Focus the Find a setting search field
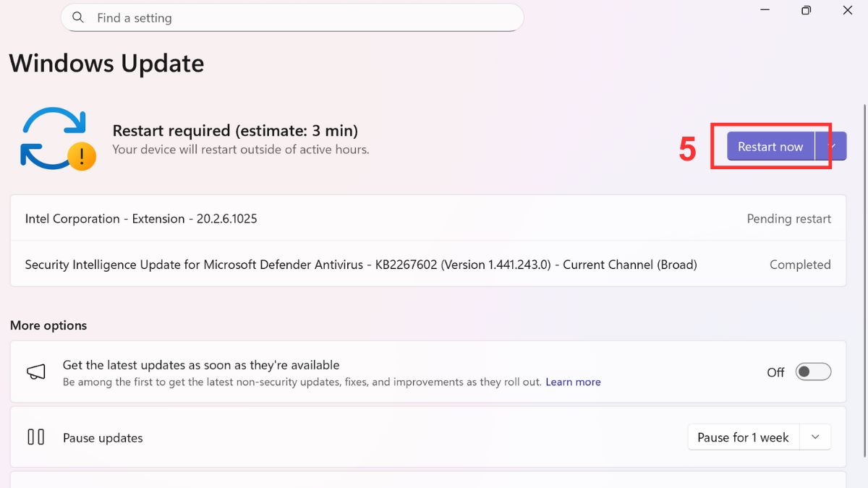 click(x=304, y=18)
